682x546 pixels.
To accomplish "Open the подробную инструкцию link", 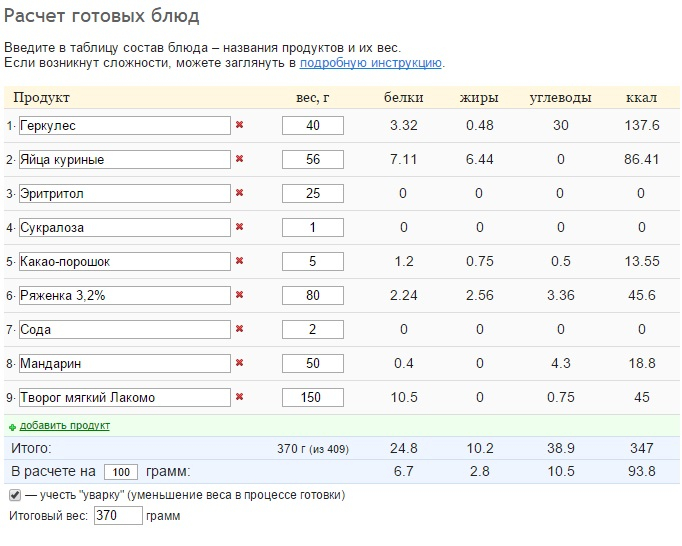I will click(x=371, y=63).
